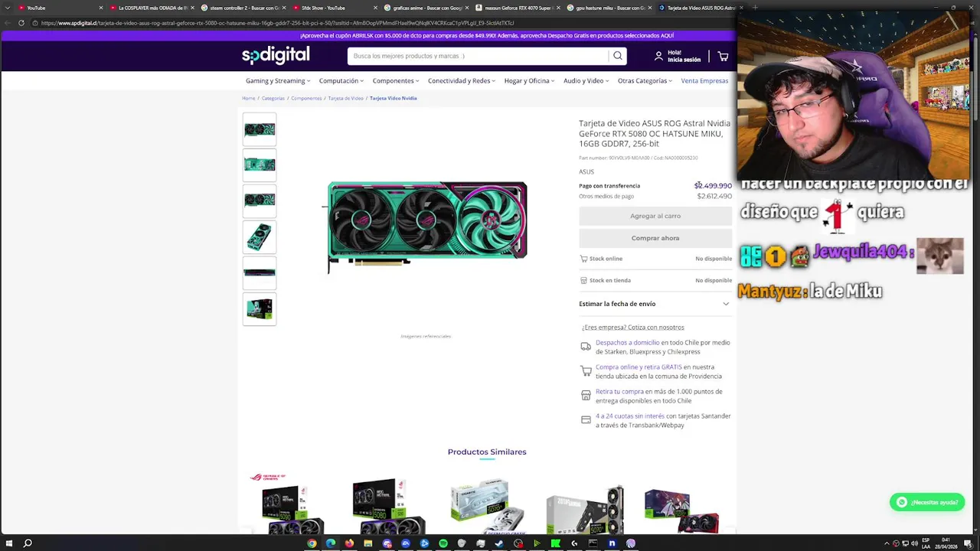The image size is (980, 551).
Task: Select the last boxed GPU thumbnail
Action: (x=260, y=309)
